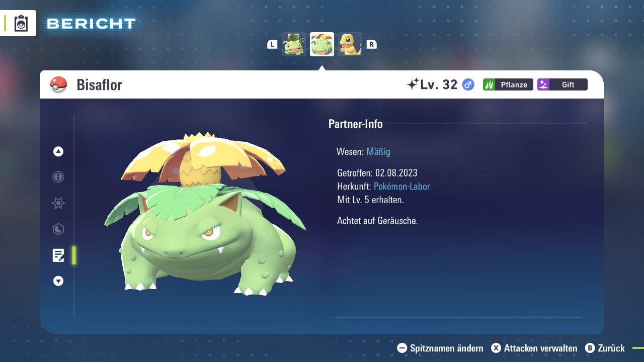Select the highlighted Bisaflor party thumbnail
Screen dimensions: 644x362
(322, 44)
